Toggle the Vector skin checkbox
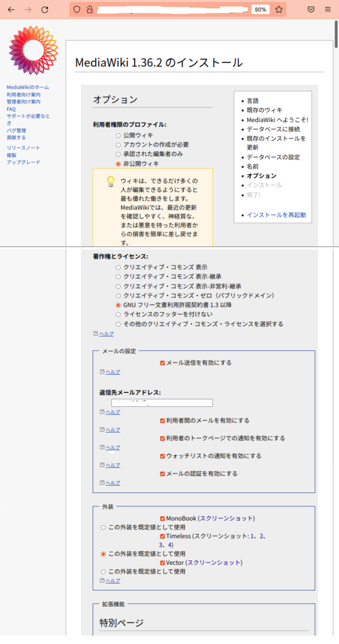Viewport: 339px width, 644px height. [163, 563]
